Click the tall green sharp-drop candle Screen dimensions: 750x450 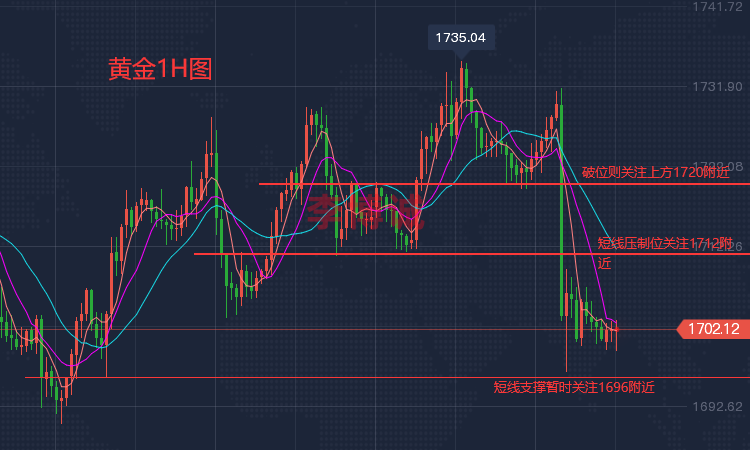(561, 200)
